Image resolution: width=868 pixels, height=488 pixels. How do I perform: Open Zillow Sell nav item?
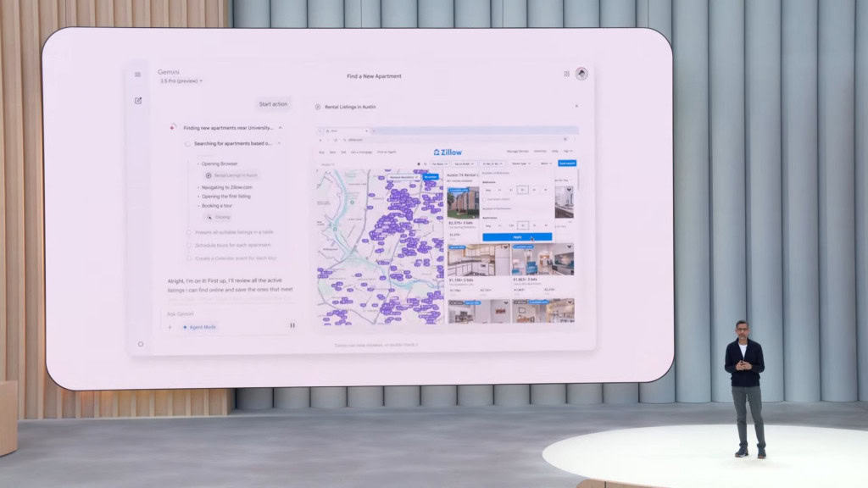tap(344, 152)
